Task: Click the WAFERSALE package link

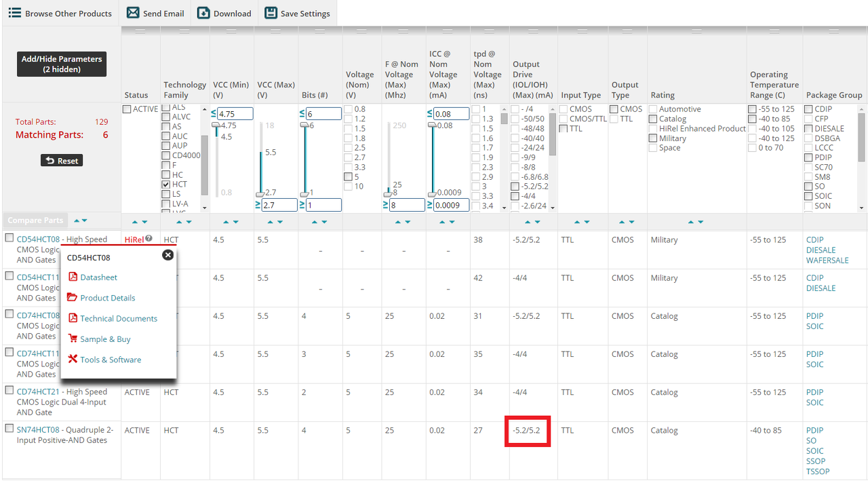Action: (827, 261)
